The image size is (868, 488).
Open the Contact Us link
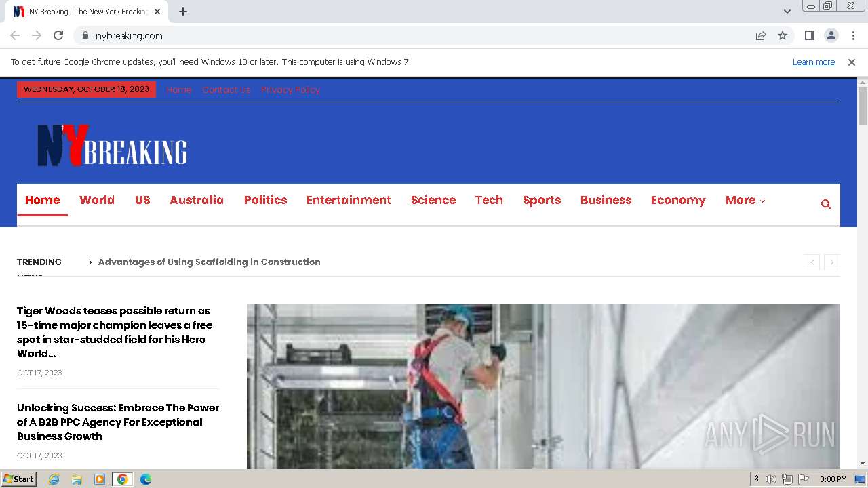click(x=226, y=89)
